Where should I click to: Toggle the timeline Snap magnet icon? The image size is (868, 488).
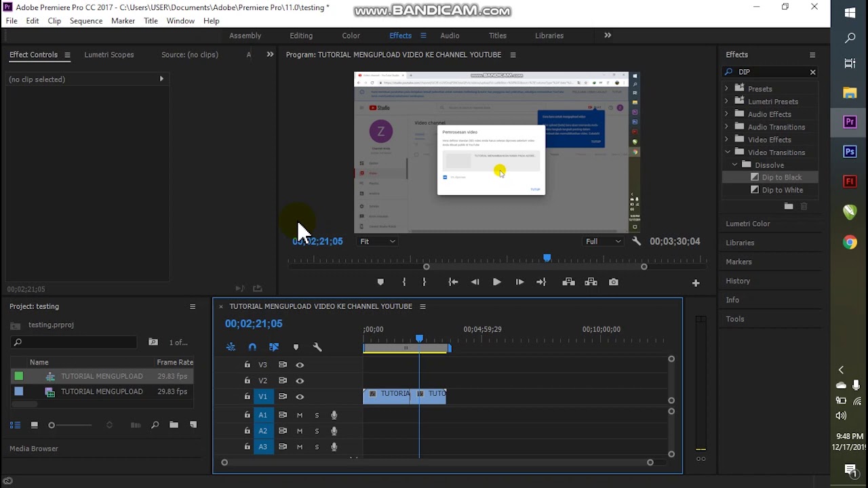(252, 347)
